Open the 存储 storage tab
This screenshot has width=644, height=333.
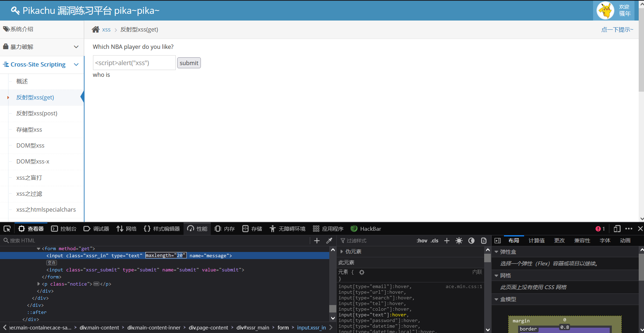point(252,229)
